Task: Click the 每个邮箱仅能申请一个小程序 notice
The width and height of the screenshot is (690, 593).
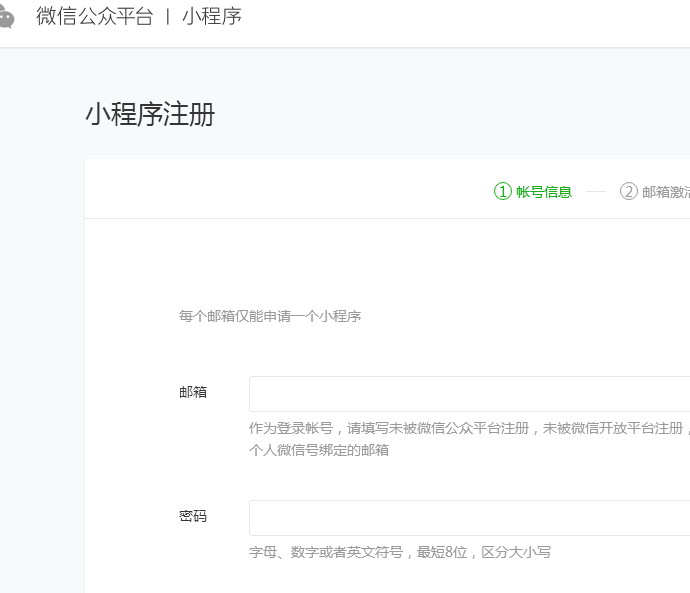Action: [270, 316]
